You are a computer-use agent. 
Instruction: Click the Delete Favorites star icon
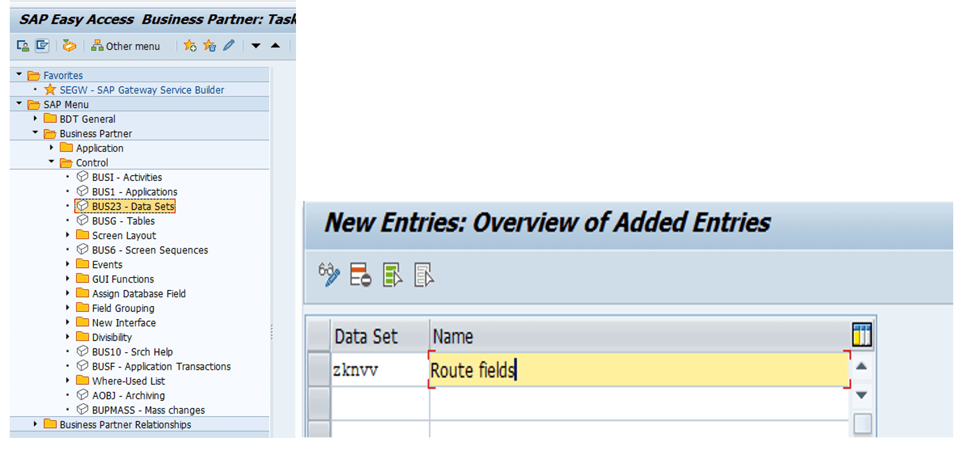[210, 46]
